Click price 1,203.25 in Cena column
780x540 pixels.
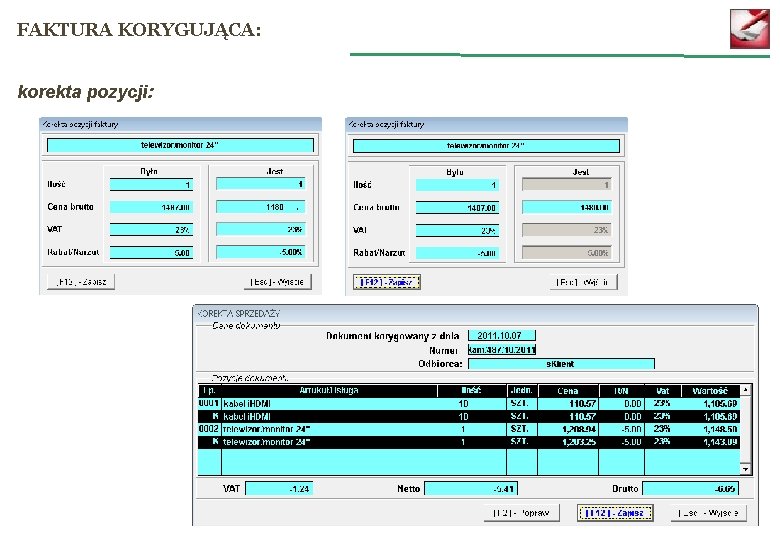coord(579,442)
